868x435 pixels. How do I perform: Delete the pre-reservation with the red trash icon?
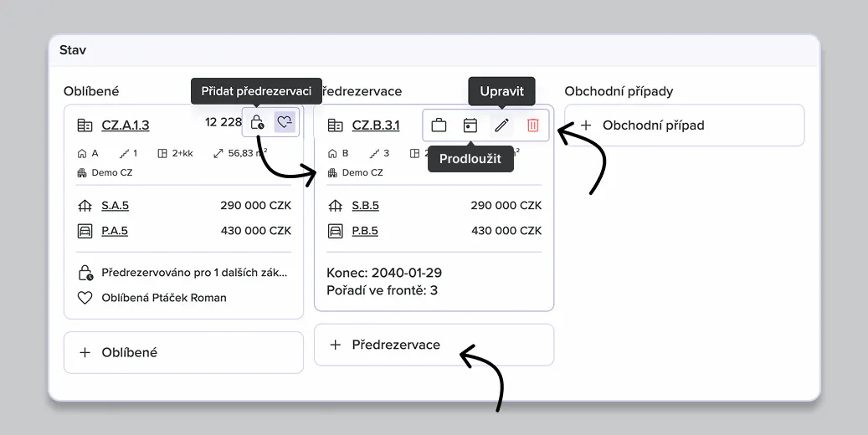point(533,125)
